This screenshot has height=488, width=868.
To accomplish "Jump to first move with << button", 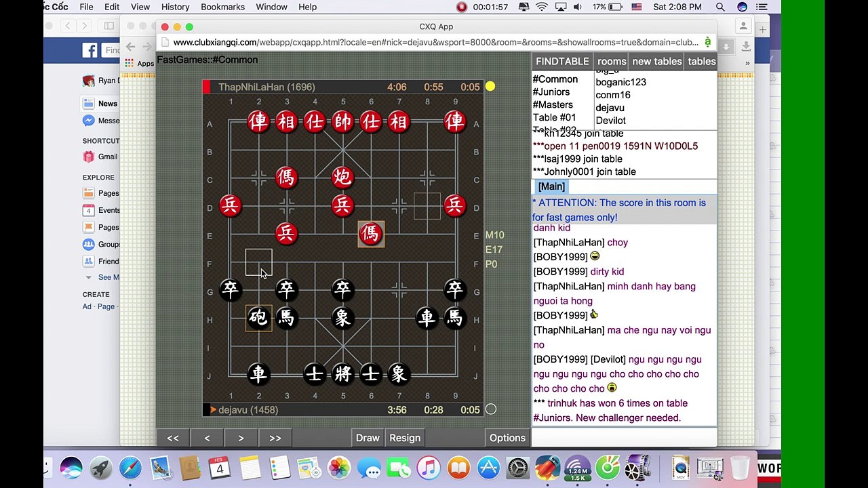I will click(173, 438).
